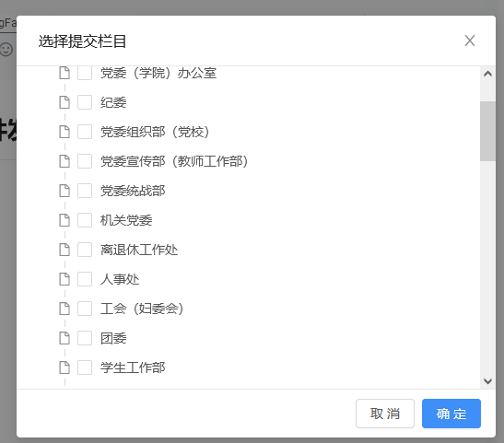Tick the 工会（妇委会） checkbox
Image resolution: width=504 pixels, height=443 pixels.
(85, 309)
